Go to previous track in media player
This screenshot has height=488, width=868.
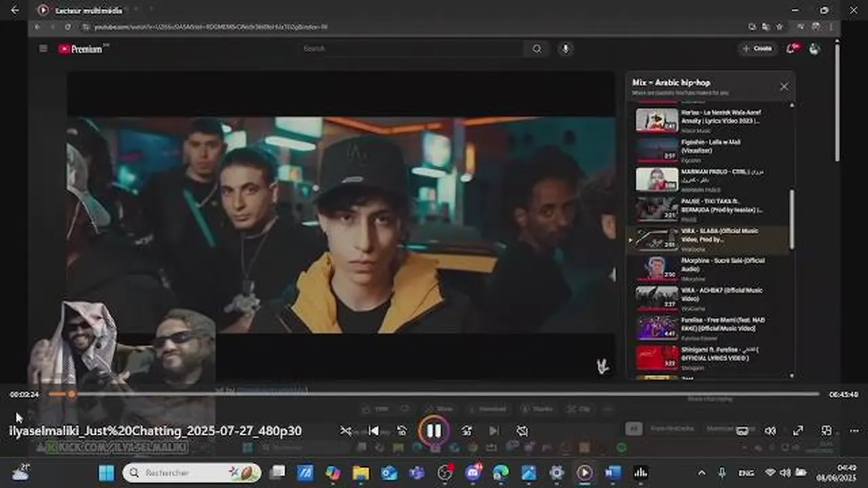click(373, 430)
